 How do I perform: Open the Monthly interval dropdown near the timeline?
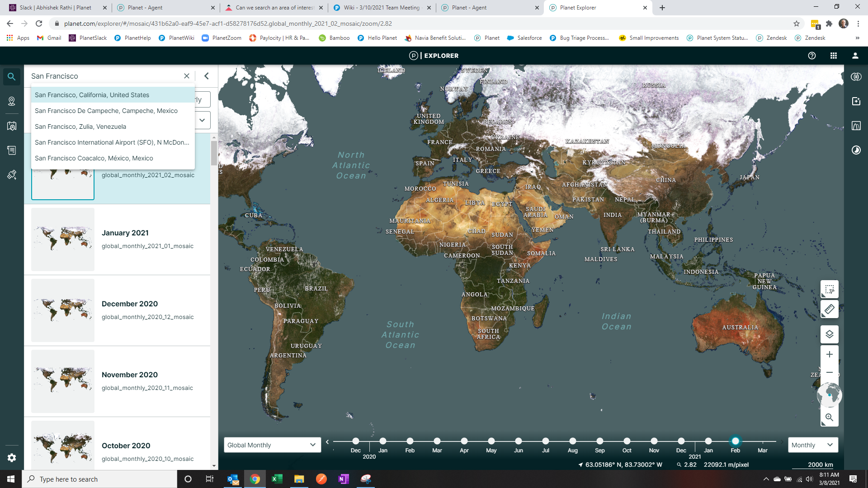pyautogui.click(x=812, y=445)
